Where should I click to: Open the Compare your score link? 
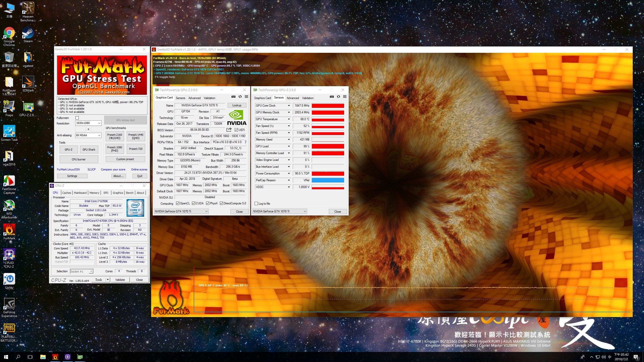click(x=113, y=169)
